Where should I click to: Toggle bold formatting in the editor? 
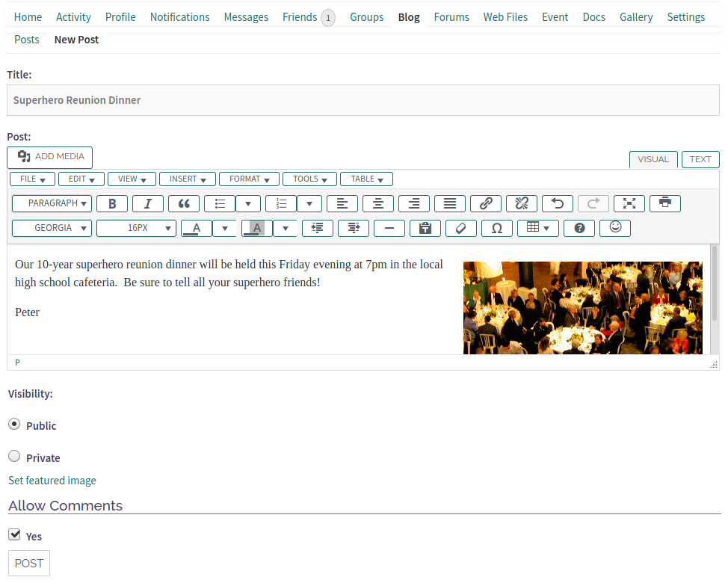coord(112,203)
